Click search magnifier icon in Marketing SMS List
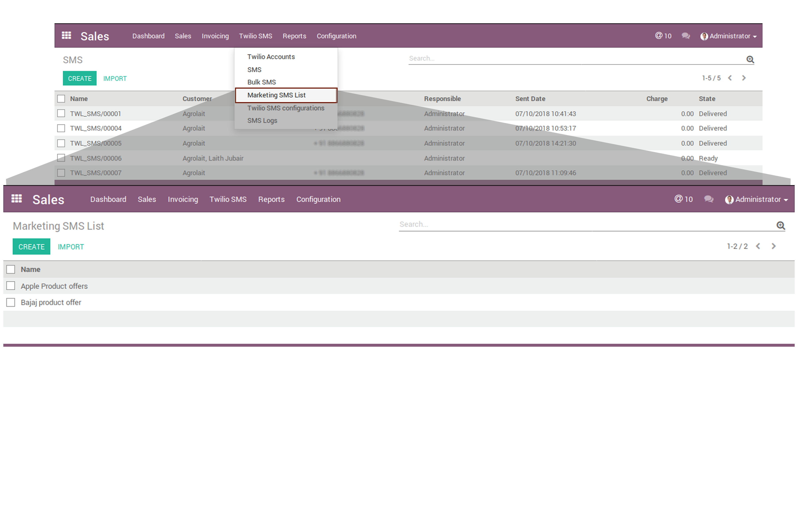 coord(781,226)
